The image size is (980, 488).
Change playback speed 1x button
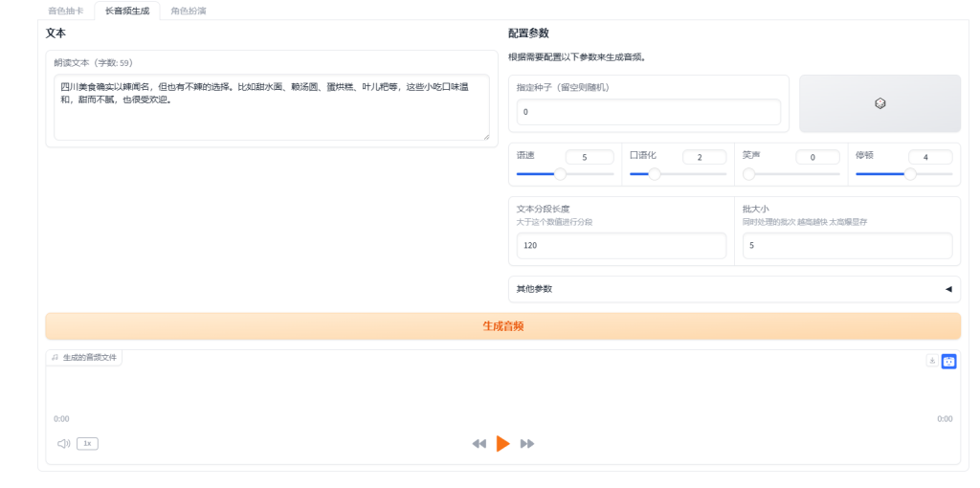(x=87, y=444)
